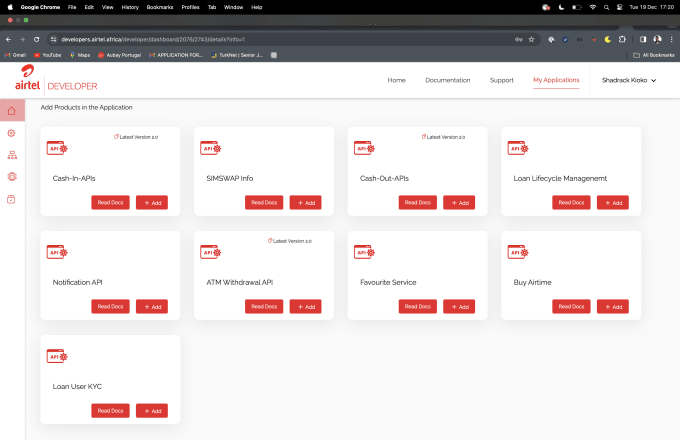
Task: Click the Loan Lifecycle Management API icon
Action: (518, 148)
